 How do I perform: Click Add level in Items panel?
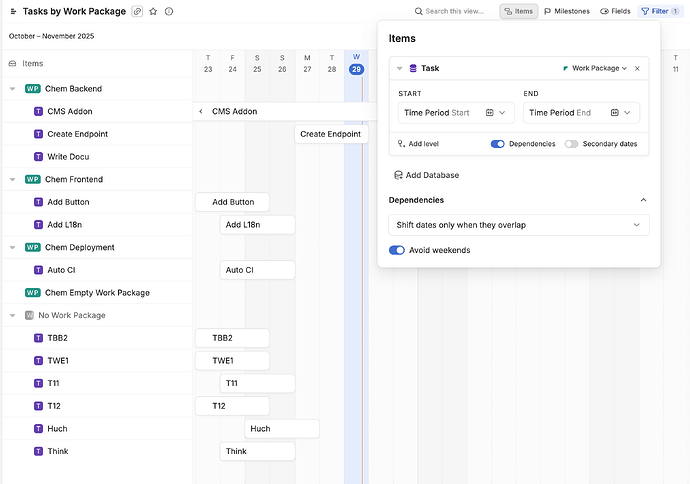pos(418,144)
